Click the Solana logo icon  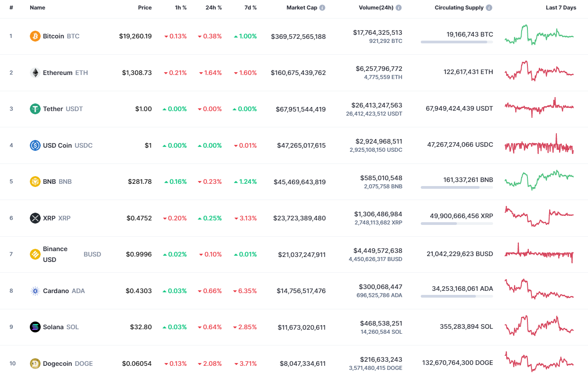click(x=35, y=327)
